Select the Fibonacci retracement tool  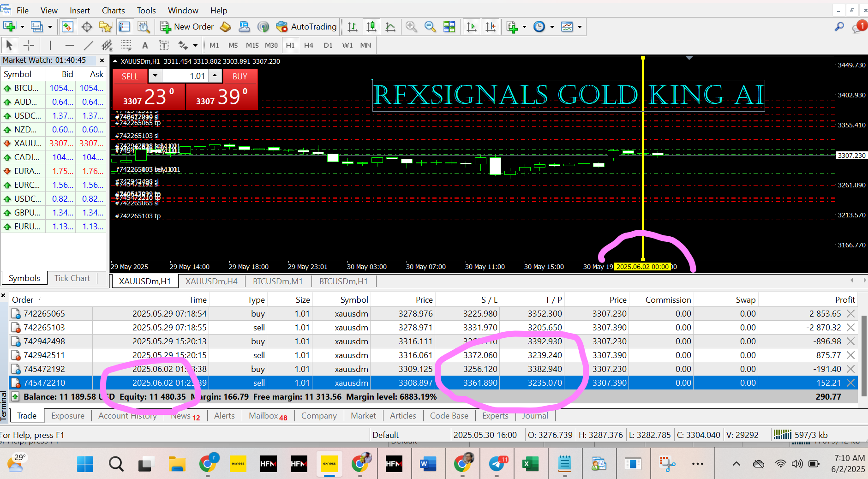(126, 45)
